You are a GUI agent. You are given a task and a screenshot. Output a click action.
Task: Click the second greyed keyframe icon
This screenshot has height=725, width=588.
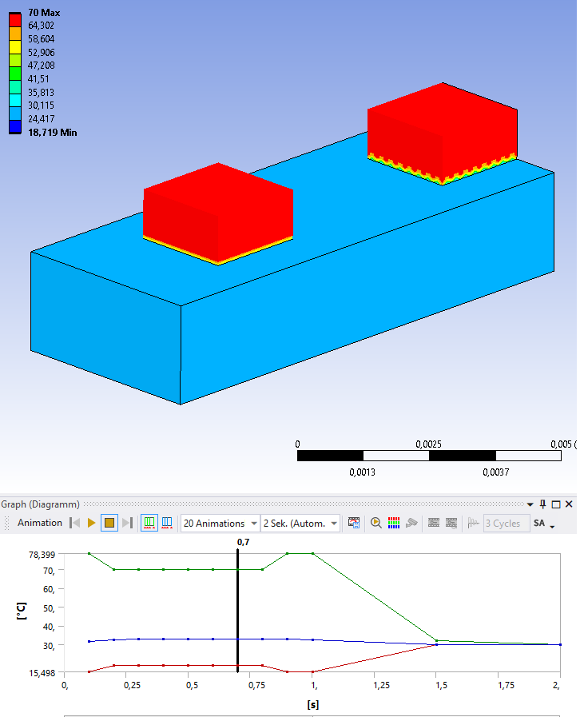click(451, 523)
